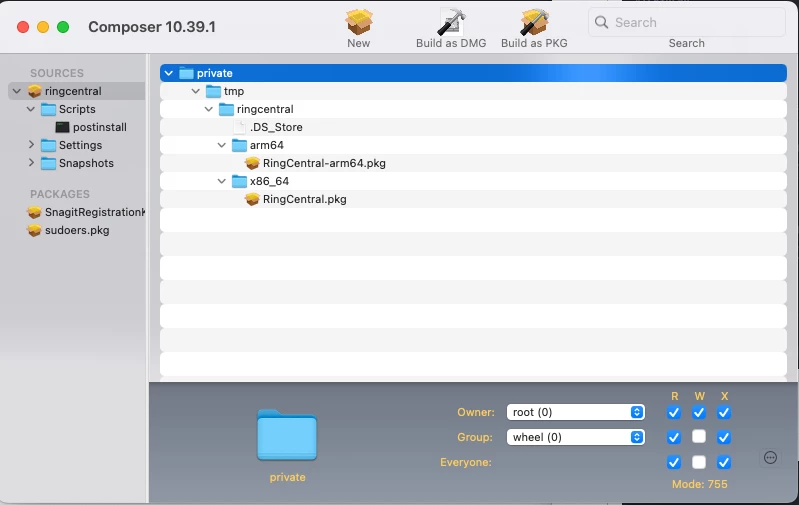This screenshot has height=505, width=799.
Task: Collapse the private folder chevron
Action: [x=169, y=73]
